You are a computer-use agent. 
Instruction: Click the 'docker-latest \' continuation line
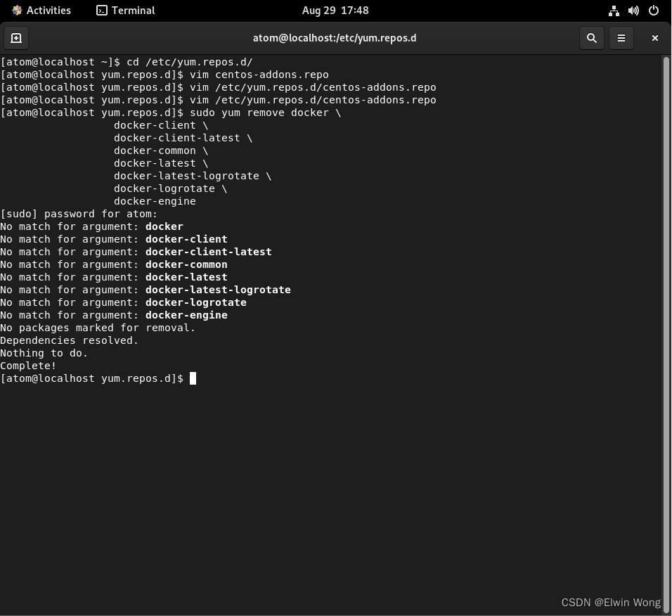161,163
